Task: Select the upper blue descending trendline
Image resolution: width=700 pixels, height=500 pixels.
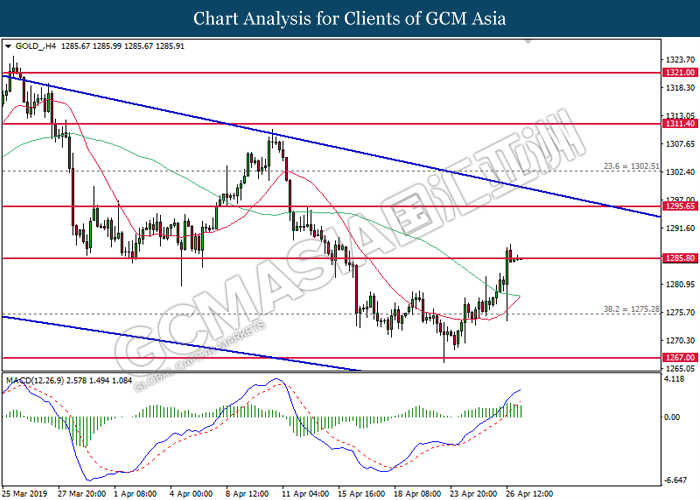Action: tap(332, 146)
